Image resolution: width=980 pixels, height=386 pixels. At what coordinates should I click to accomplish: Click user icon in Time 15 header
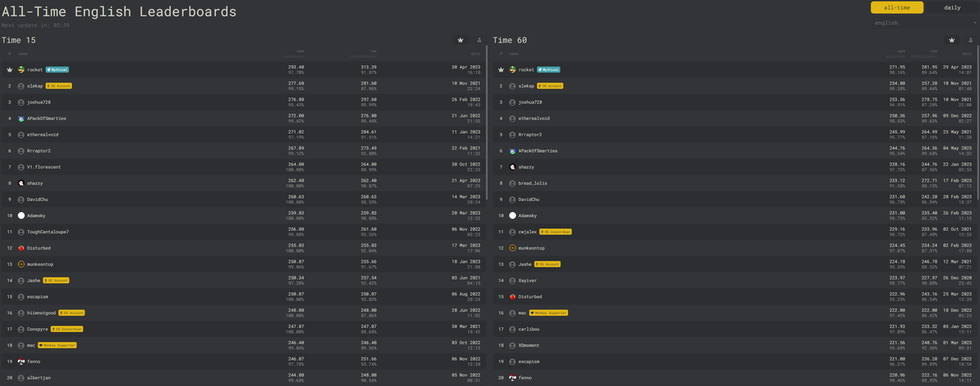click(x=479, y=40)
